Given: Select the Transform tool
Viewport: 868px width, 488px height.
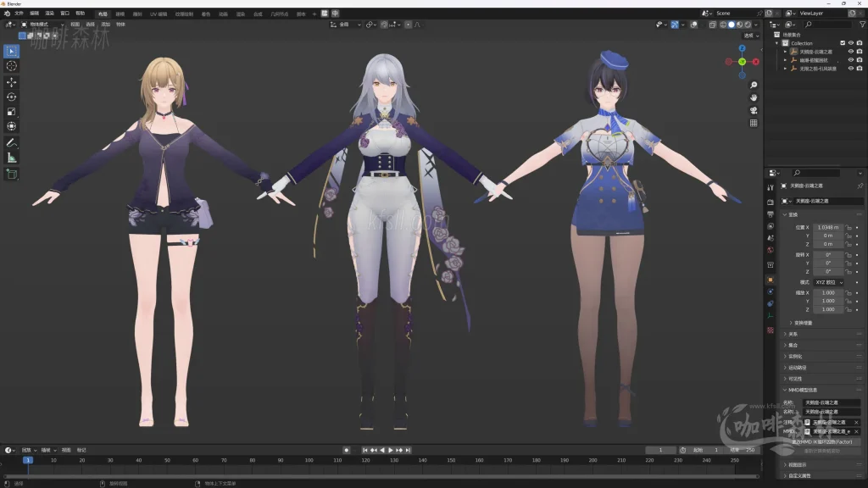Looking at the screenshot, I should pos(12,127).
